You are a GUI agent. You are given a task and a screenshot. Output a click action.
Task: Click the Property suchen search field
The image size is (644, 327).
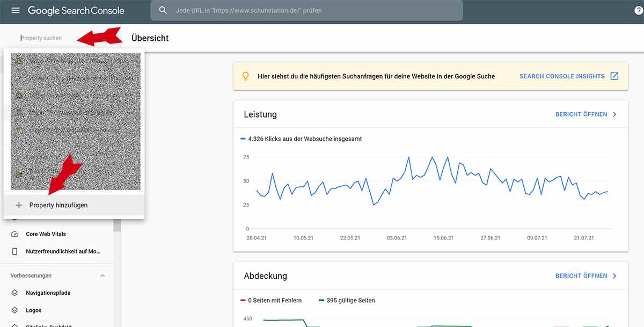coord(41,38)
